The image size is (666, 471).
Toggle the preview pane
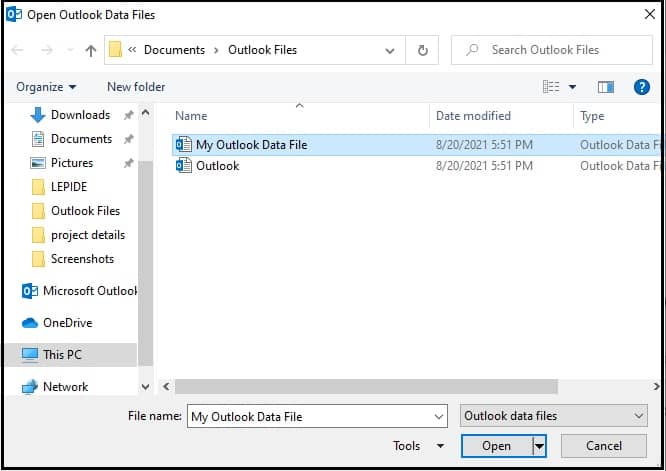(606, 87)
